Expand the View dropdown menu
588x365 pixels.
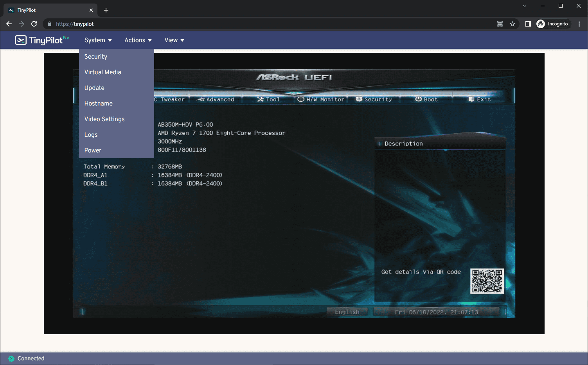(174, 40)
